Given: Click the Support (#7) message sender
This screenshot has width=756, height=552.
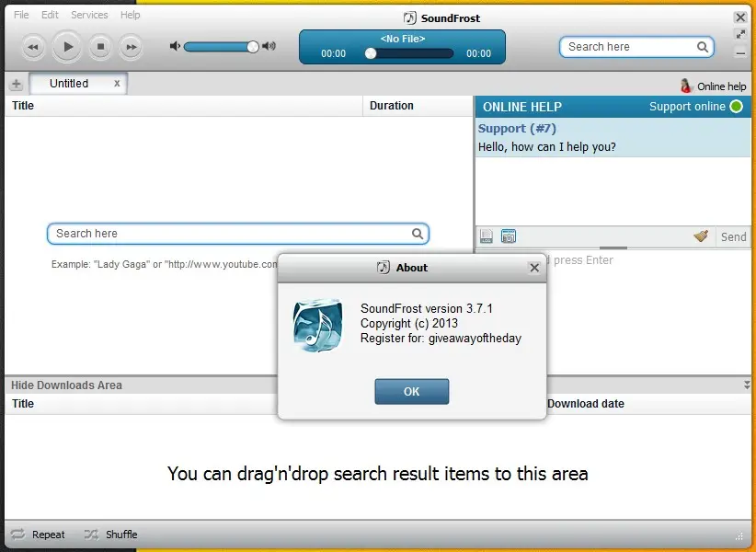Looking at the screenshot, I should pos(517,129).
